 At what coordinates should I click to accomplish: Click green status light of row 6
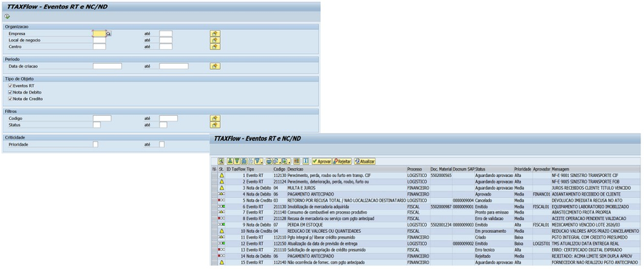point(221,206)
